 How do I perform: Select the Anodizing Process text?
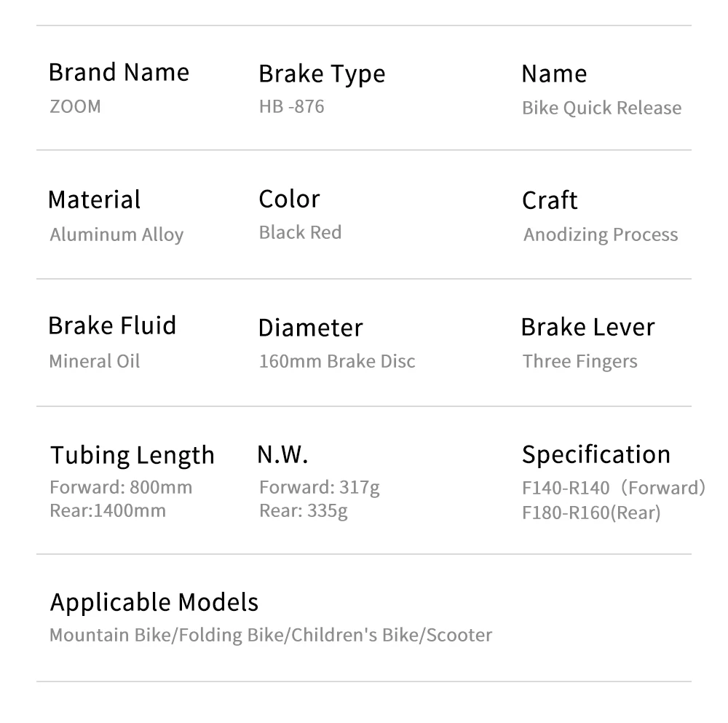click(x=601, y=234)
